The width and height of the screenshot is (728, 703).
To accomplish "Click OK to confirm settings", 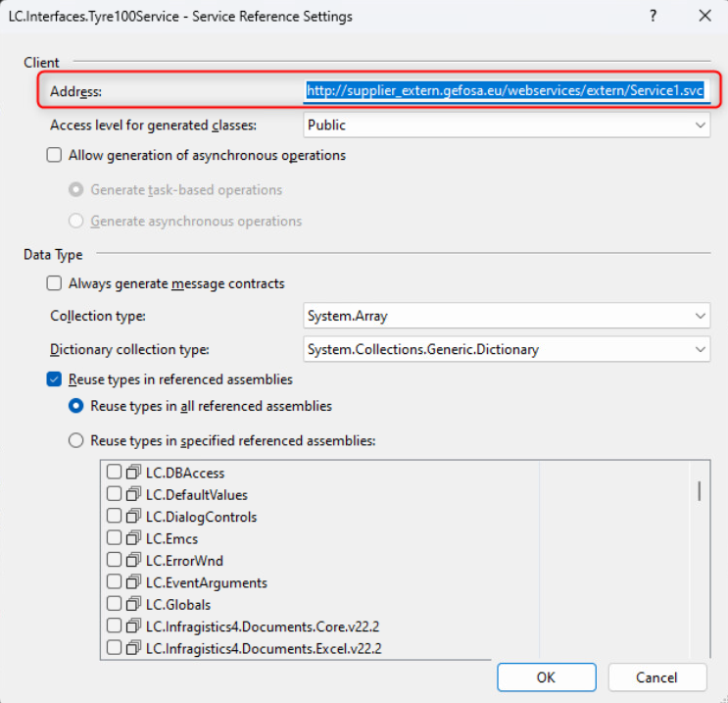I will [546, 678].
